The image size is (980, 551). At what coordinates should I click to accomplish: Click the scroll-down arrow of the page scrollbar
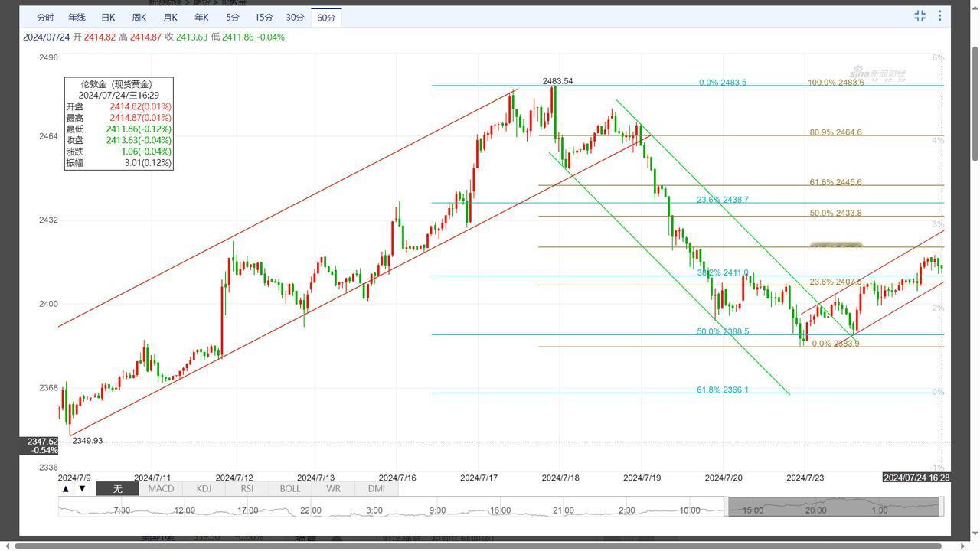[x=975, y=533]
